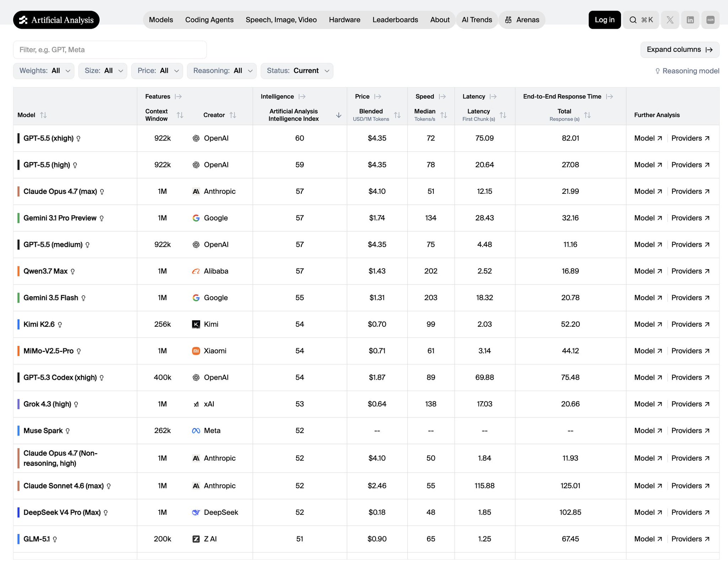Sort by Median speed arrows icon
The width and height of the screenshot is (728, 572).
tap(444, 115)
